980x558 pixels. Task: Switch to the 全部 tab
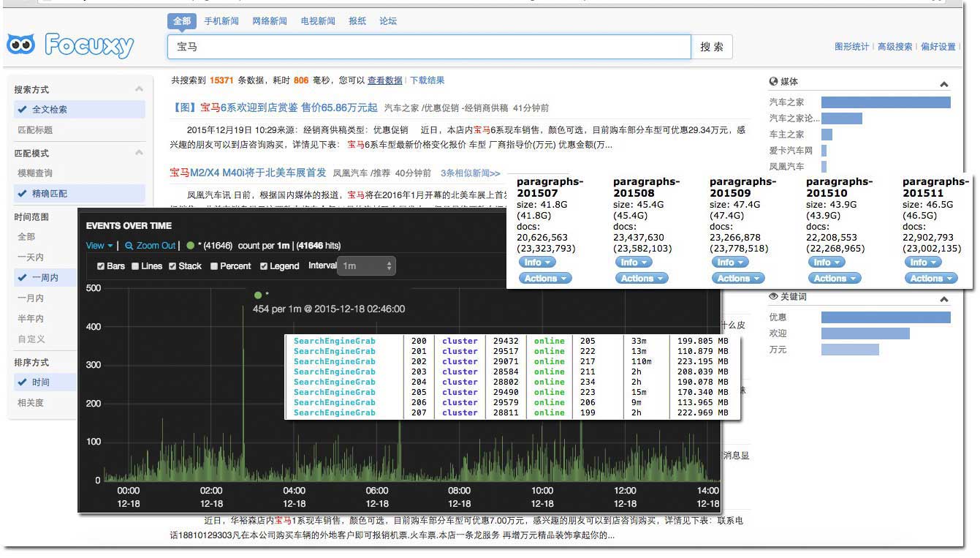[182, 21]
